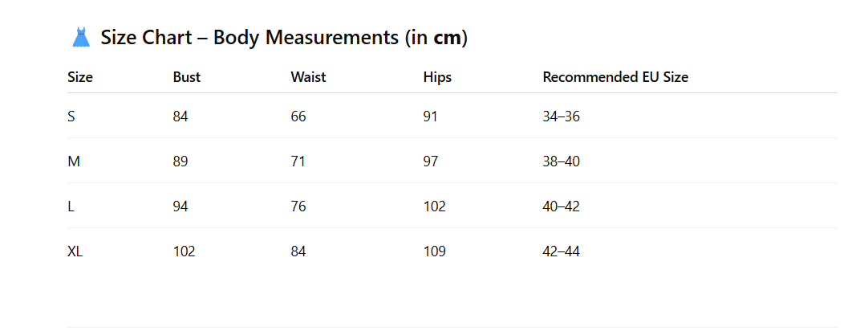This screenshot has height=331, width=868.
Task: Select the Recommended EU Size header
Action: (x=615, y=77)
